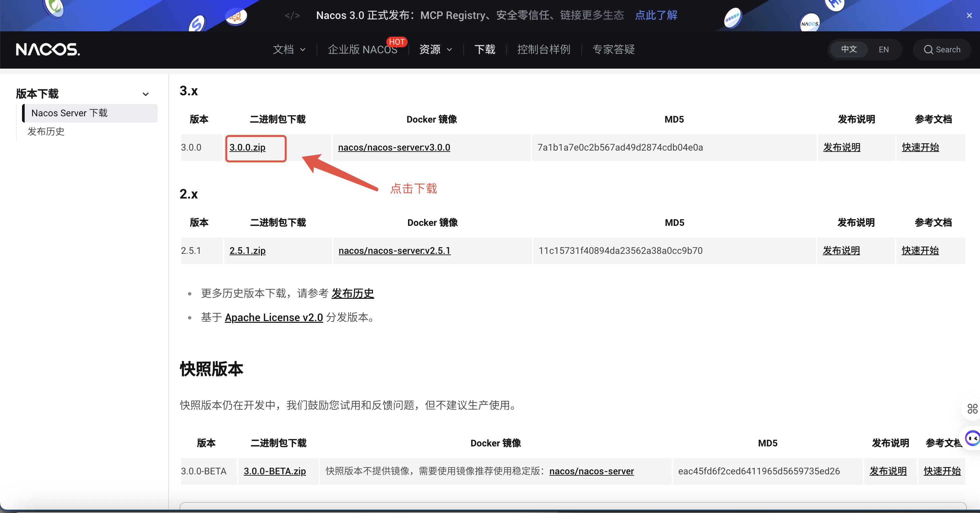Open 控制台样例 in the navigation
980x513 pixels.
(x=544, y=49)
